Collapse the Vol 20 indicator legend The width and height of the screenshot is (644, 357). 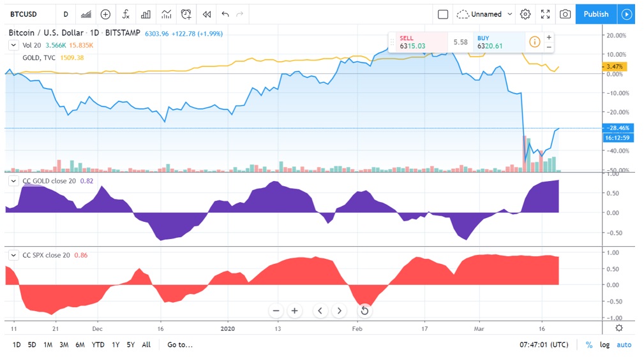click(x=13, y=45)
